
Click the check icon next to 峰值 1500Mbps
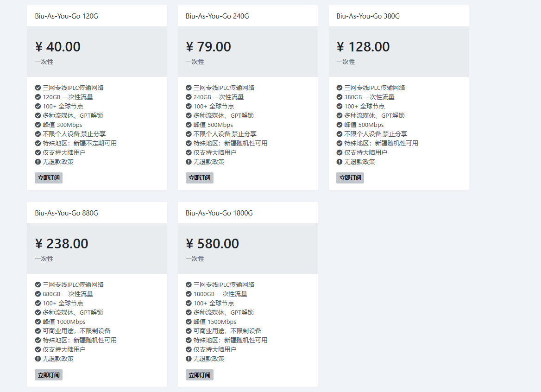pos(189,322)
